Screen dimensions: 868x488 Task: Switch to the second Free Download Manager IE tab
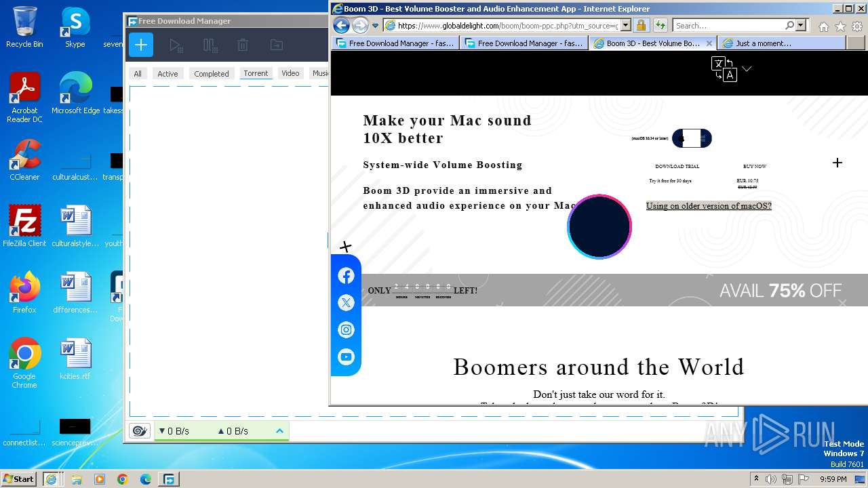click(524, 43)
